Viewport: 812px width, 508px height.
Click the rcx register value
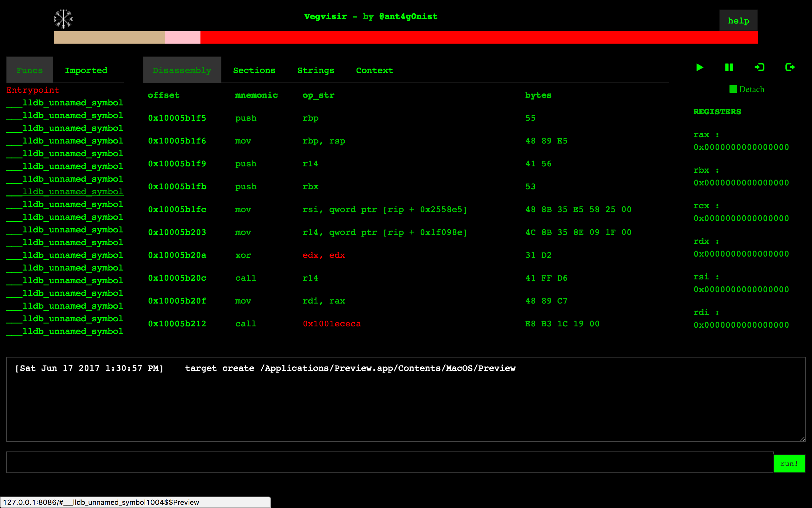click(x=741, y=218)
